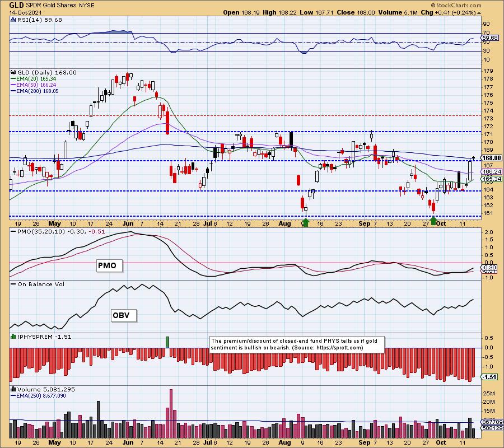This screenshot has height=448, width=504.
Task: Click the tallest volume bar in June
Action: point(171,414)
